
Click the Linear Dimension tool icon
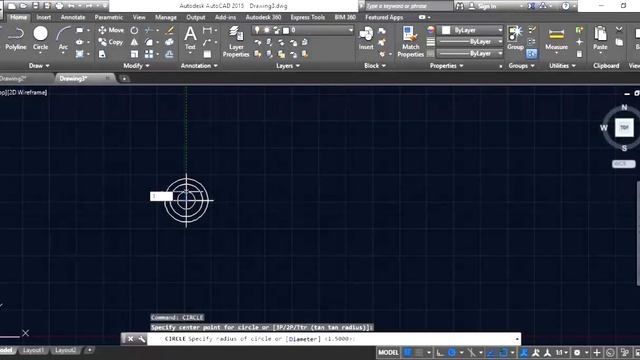pos(207,30)
